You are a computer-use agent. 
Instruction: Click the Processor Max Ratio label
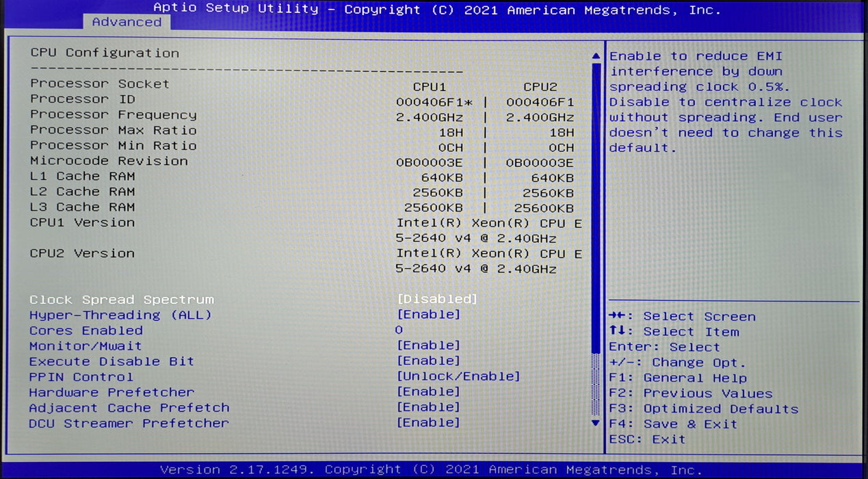click(114, 130)
